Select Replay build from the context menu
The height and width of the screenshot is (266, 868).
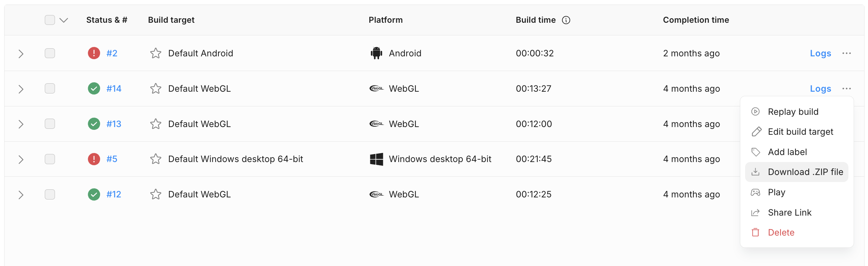(793, 111)
